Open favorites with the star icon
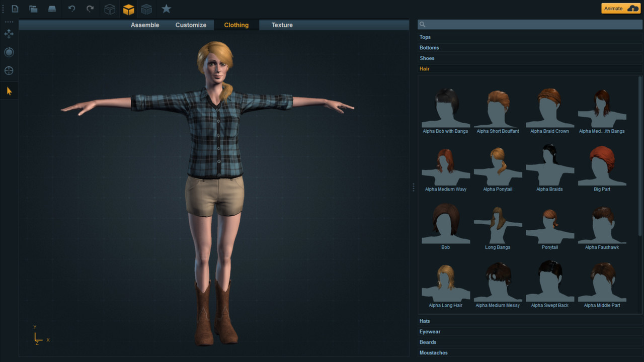 pyautogui.click(x=166, y=9)
